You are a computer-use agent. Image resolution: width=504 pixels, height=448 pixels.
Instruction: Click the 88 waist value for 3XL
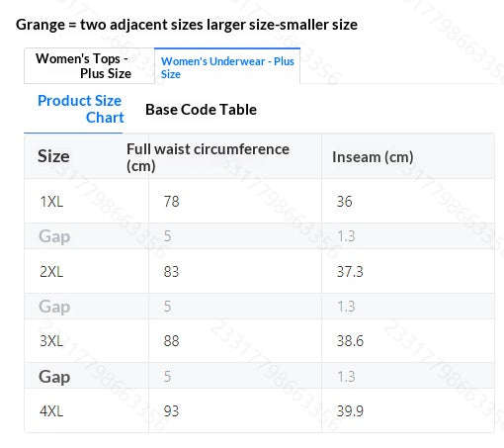pyautogui.click(x=172, y=340)
